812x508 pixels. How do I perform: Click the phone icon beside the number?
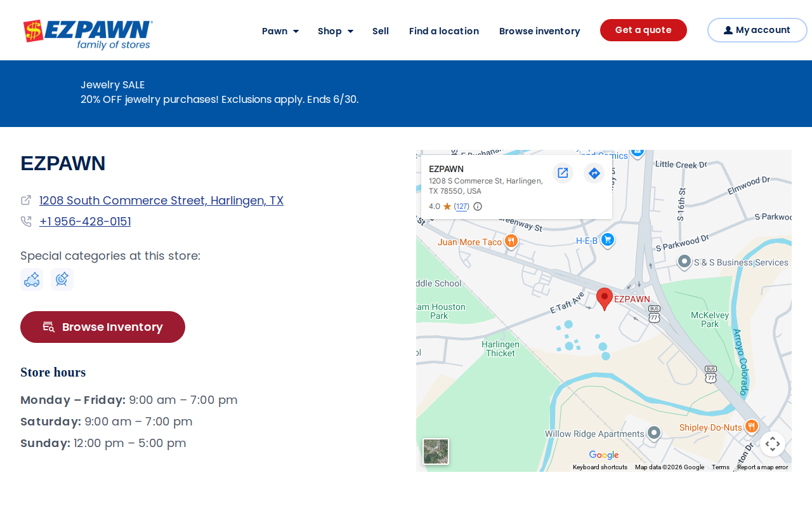[26, 222]
